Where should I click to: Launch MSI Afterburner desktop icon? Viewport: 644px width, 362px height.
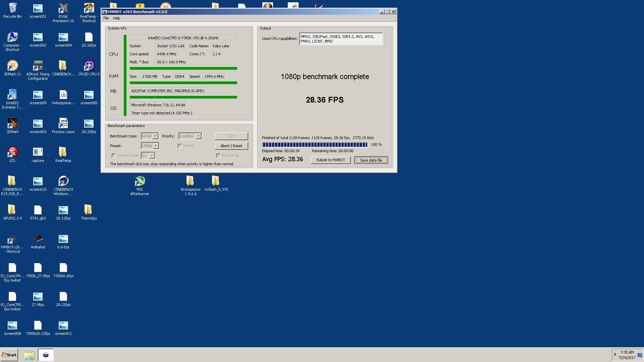tap(140, 185)
